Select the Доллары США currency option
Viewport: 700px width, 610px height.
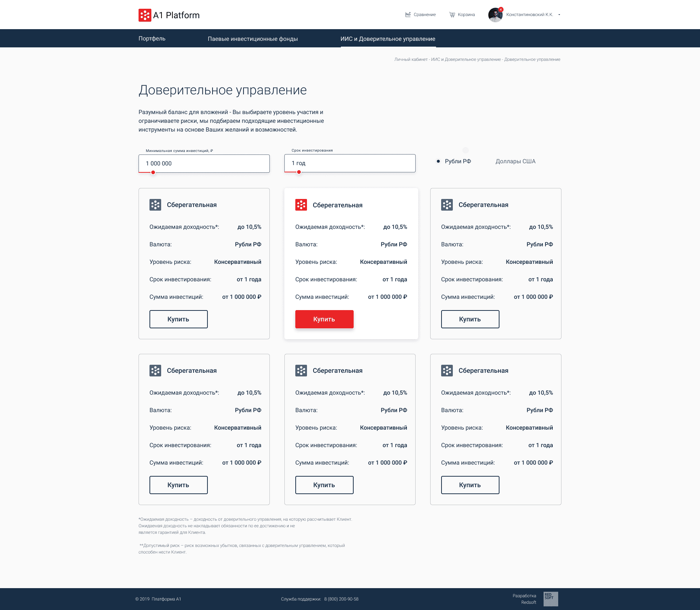point(516,161)
